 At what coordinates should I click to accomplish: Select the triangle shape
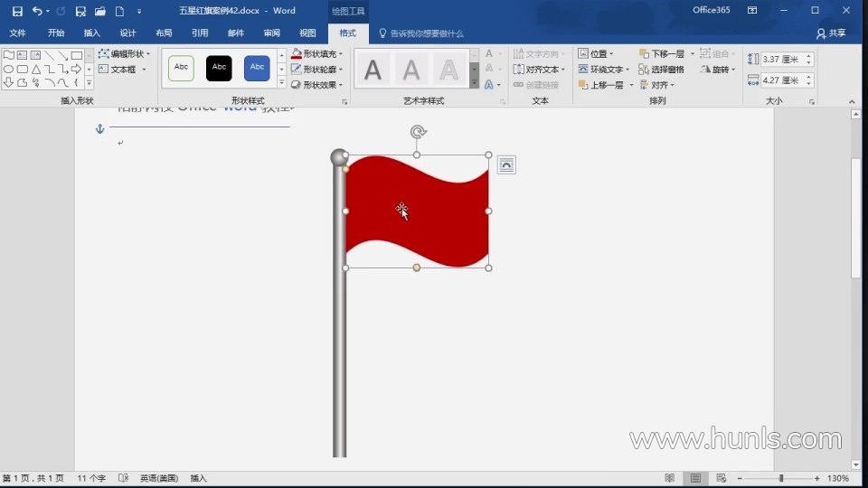point(36,70)
